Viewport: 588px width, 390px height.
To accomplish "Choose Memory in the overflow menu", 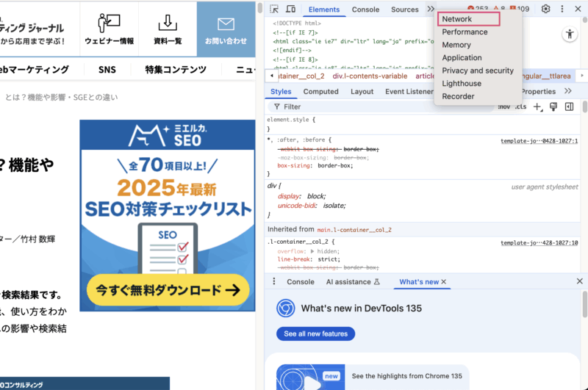I will [x=456, y=45].
